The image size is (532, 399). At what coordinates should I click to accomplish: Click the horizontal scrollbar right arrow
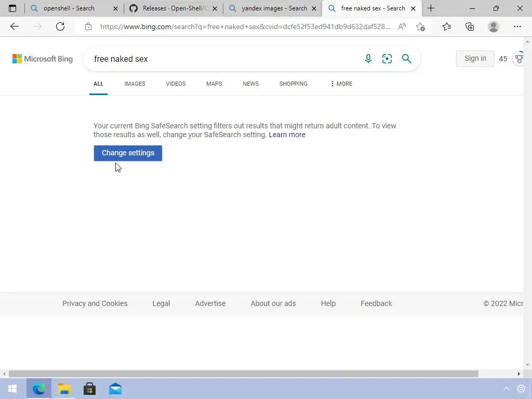point(519,374)
